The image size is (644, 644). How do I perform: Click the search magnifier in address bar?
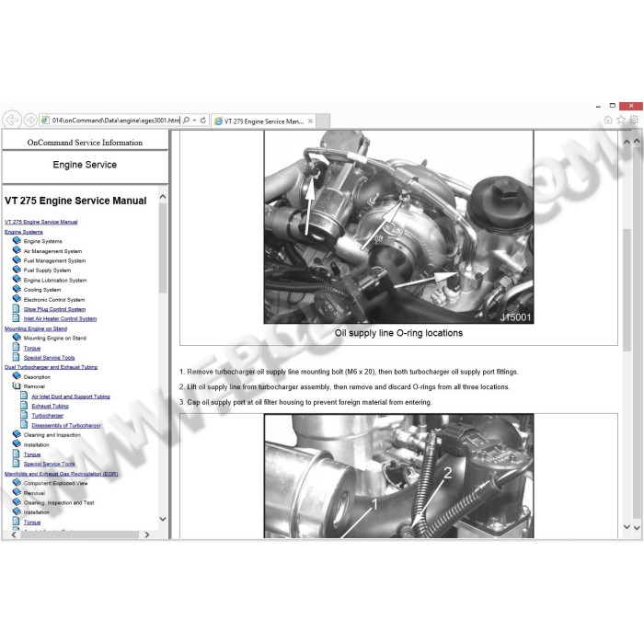click(x=186, y=120)
